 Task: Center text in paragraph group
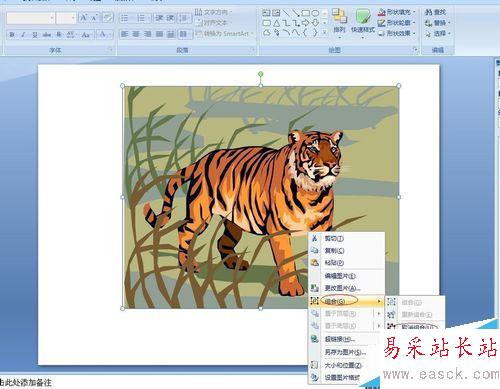pyautogui.click(x=136, y=34)
